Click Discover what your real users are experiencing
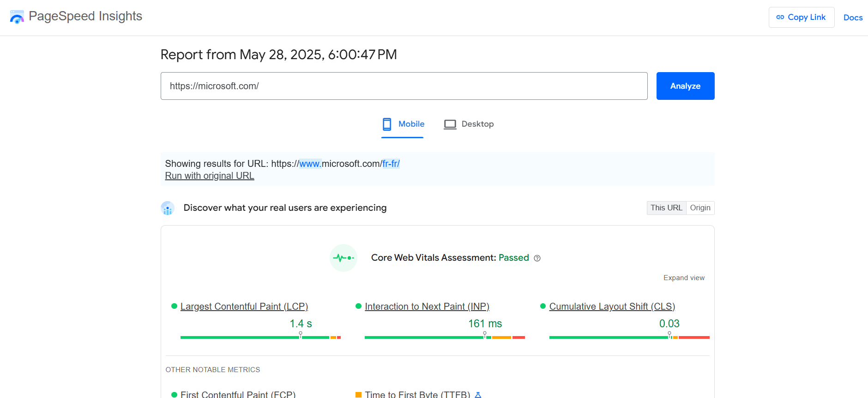Image resolution: width=868 pixels, height=398 pixels. point(285,208)
